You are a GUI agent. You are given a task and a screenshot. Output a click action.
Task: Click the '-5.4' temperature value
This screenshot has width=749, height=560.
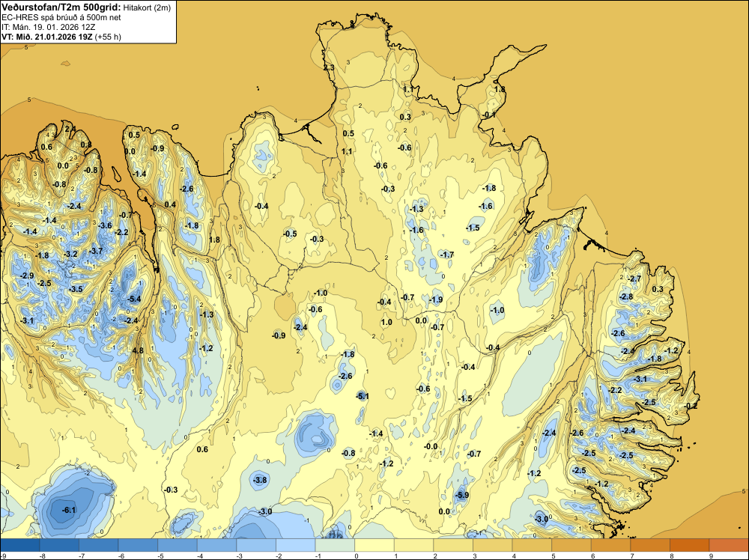click(134, 299)
